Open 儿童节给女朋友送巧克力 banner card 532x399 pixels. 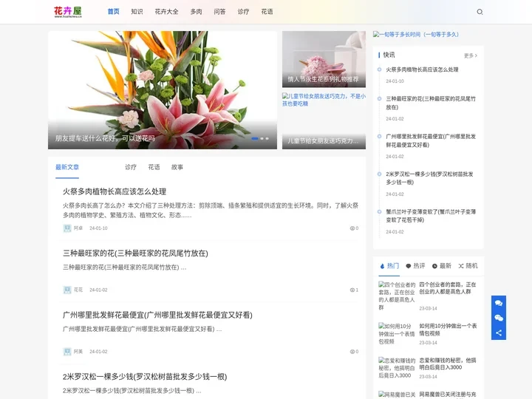click(x=324, y=120)
